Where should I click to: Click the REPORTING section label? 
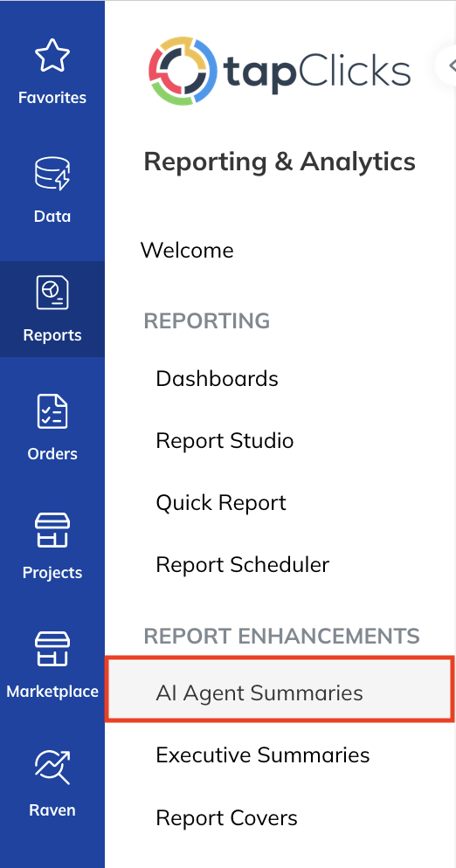coord(207,321)
